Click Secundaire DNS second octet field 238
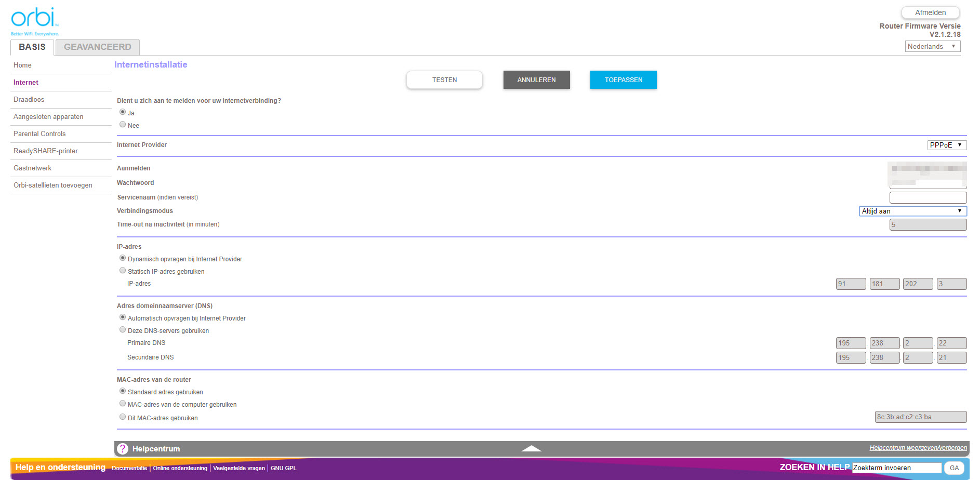 click(885, 358)
